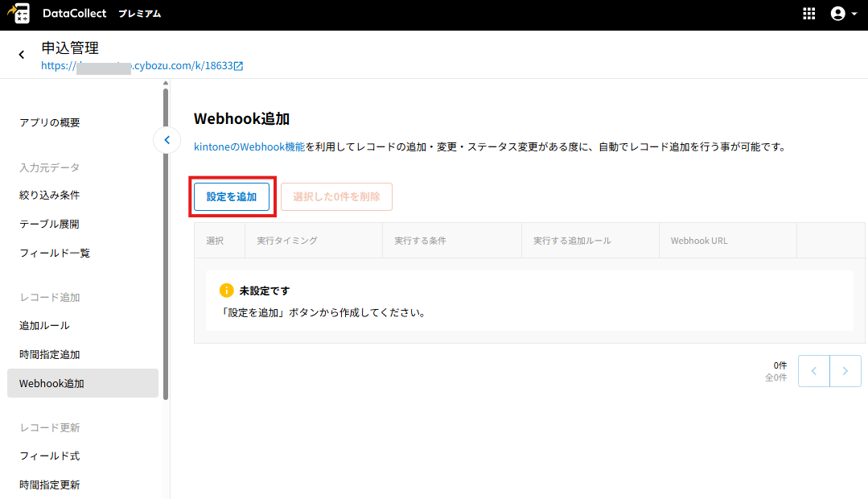Open the external kintone app link icon
Viewport: 868px width, 499px height.
[238, 66]
